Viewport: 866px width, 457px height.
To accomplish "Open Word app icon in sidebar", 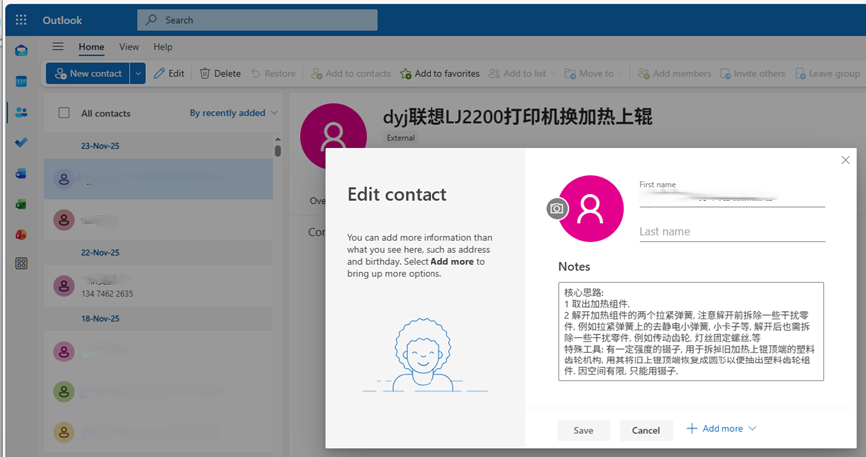I will click(x=21, y=174).
